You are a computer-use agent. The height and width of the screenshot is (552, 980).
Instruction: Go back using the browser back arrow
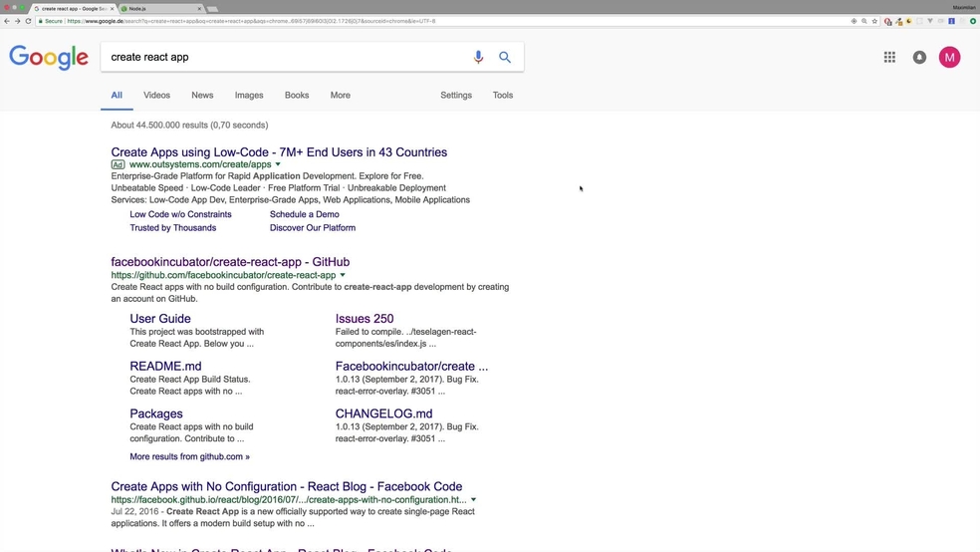click(6, 21)
